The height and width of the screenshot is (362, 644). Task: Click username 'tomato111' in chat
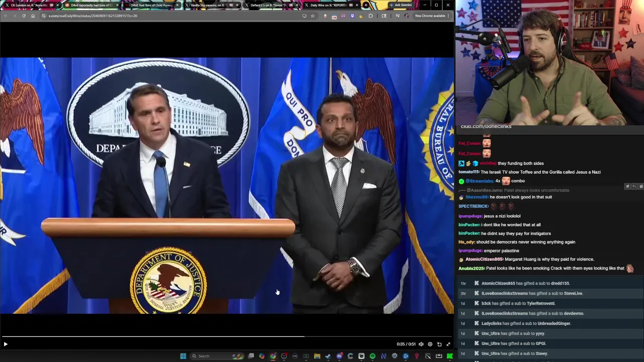[x=469, y=172]
